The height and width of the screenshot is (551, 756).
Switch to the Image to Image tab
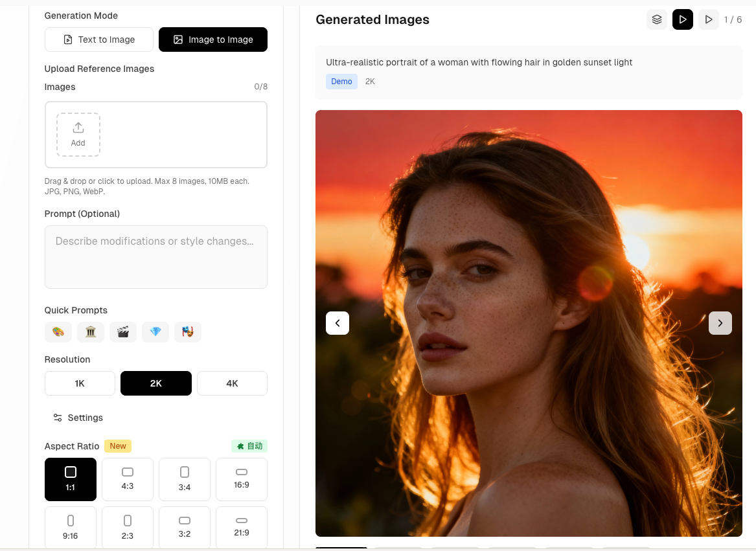[212, 39]
